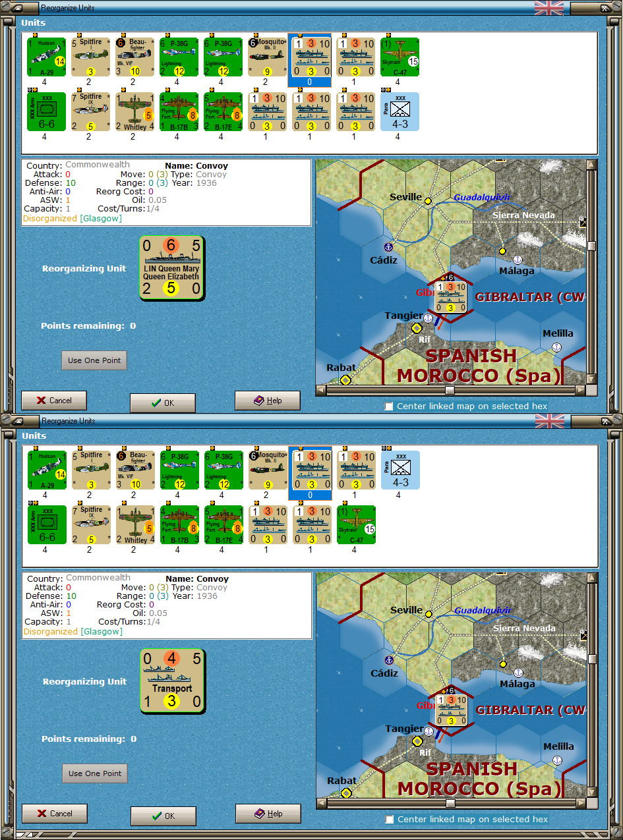This screenshot has height=840, width=623.
Task: Select Whitley bomber in lower window
Action: coord(135,524)
